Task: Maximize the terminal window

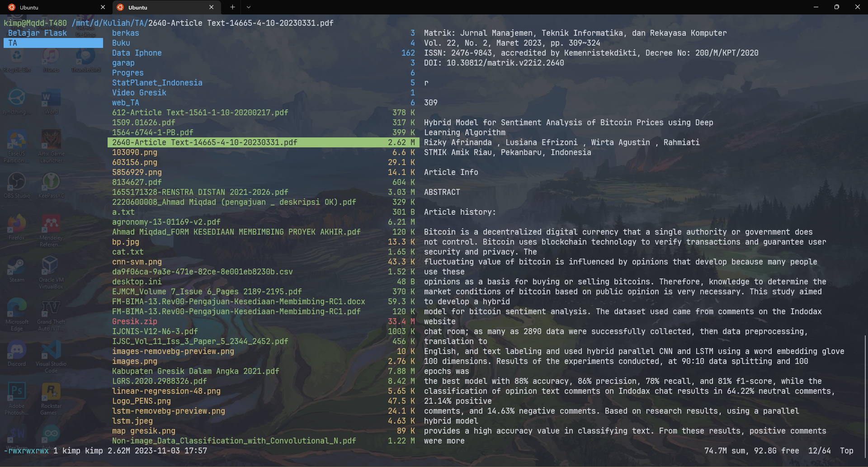Action: (836, 7)
